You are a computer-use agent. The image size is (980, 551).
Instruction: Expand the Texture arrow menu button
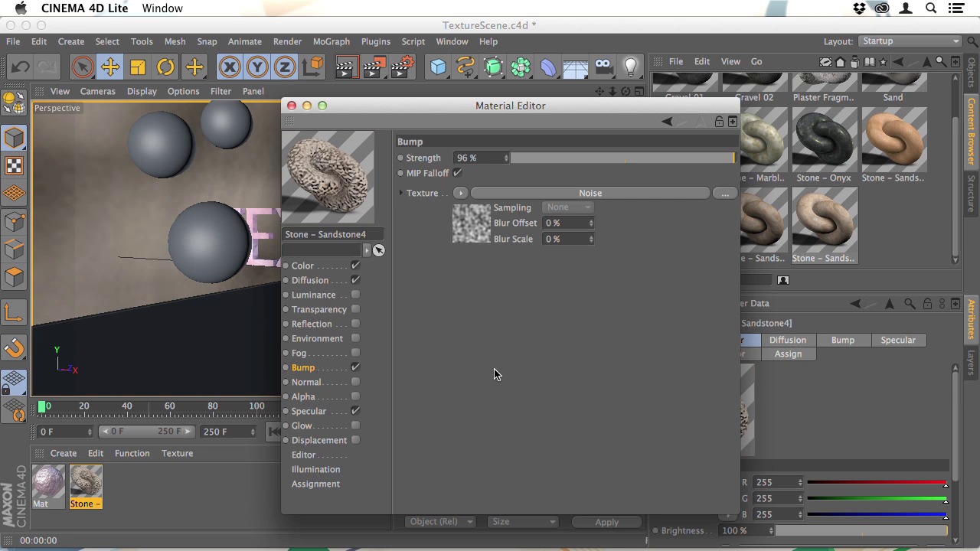point(460,193)
